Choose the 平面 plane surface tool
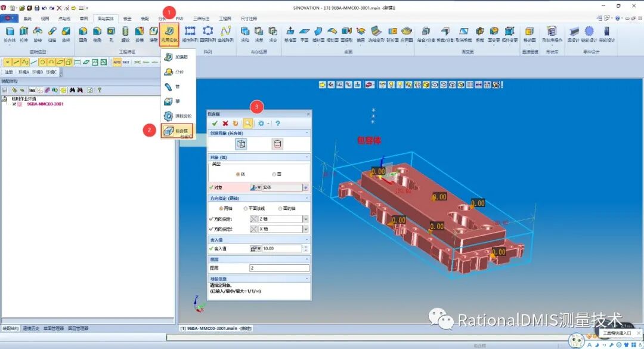The image size is (644, 349). click(x=304, y=34)
